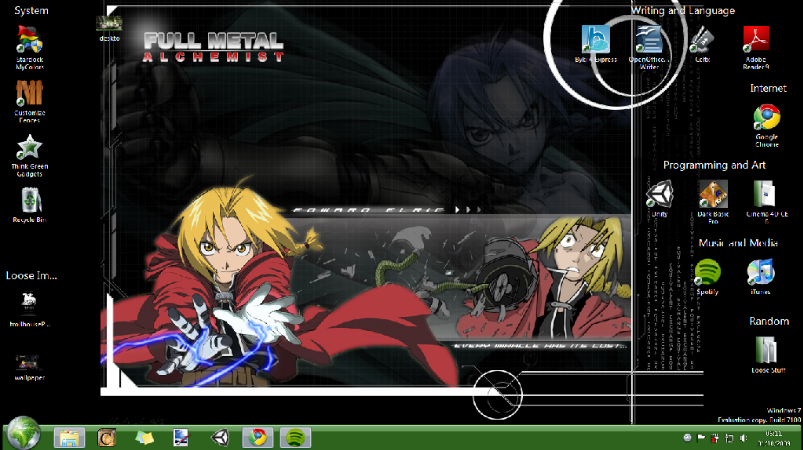
Task: Click the "Music and Media" fence title
Action: [x=738, y=243]
